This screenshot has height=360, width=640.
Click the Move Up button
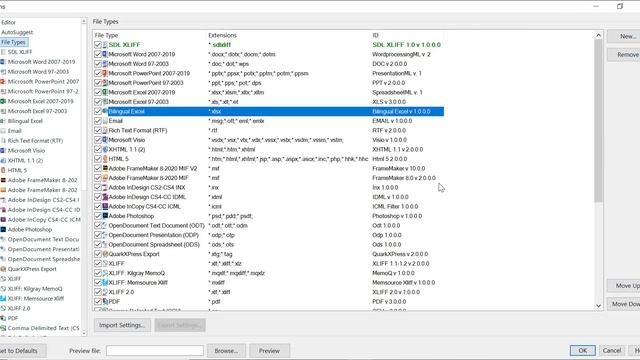click(624, 286)
